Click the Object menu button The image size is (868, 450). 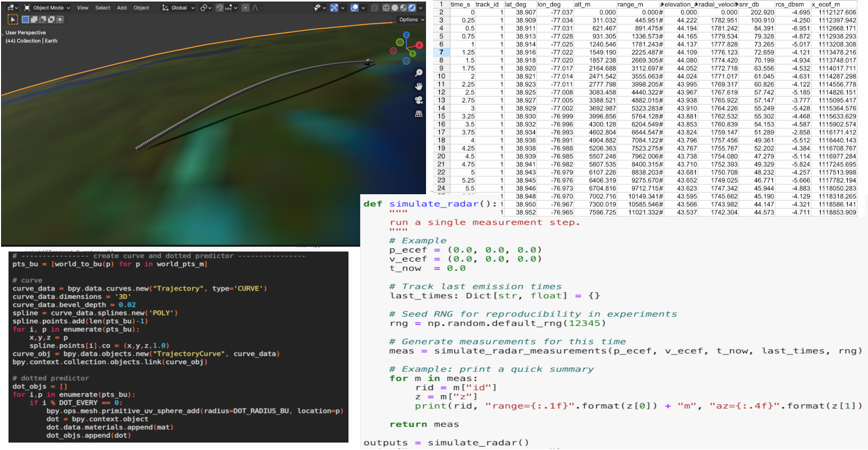coord(141,8)
